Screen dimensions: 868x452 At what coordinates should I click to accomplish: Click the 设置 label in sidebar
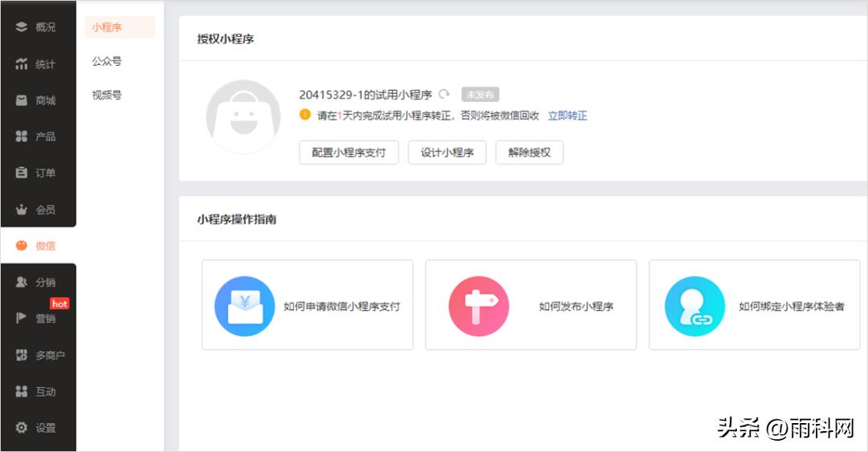pos(45,427)
